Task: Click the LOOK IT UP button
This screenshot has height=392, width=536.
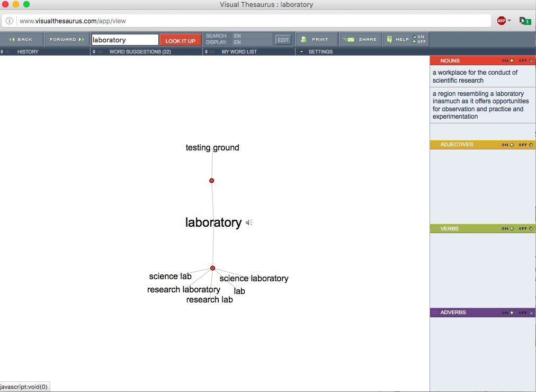Action: (181, 40)
